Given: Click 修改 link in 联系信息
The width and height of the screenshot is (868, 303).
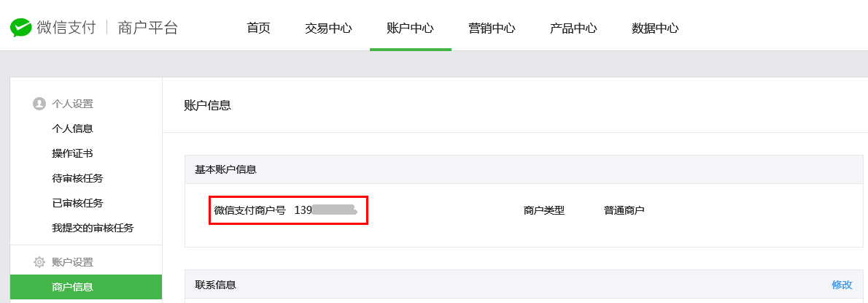Looking at the screenshot, I should [x=842, y=285].
